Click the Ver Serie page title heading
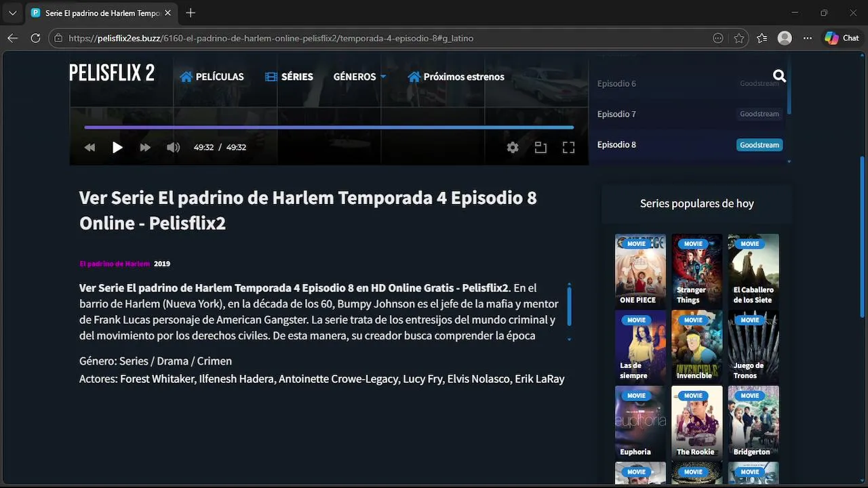Screen dimensions: 868x488 pyautogui.click(x=308, y=210)
